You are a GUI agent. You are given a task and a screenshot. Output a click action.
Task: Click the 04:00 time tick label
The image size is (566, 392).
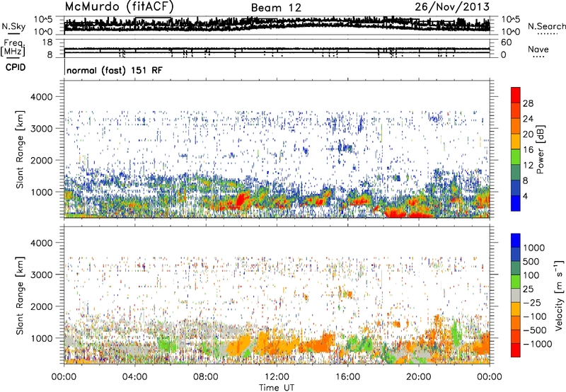135,377
